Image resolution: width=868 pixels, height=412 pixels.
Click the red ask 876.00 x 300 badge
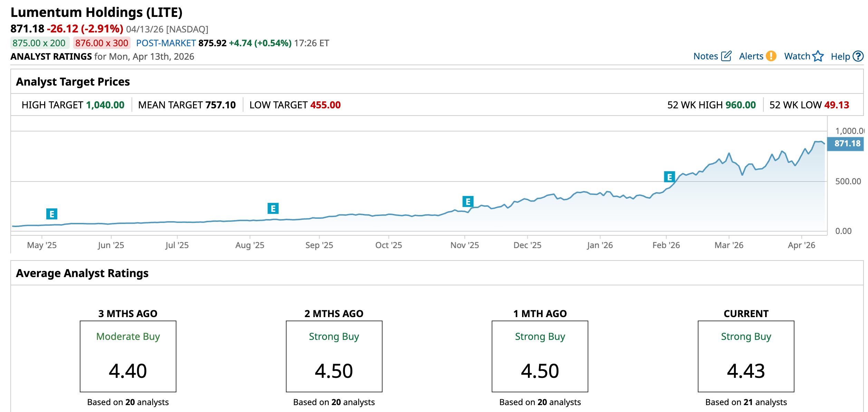point(102,43)
